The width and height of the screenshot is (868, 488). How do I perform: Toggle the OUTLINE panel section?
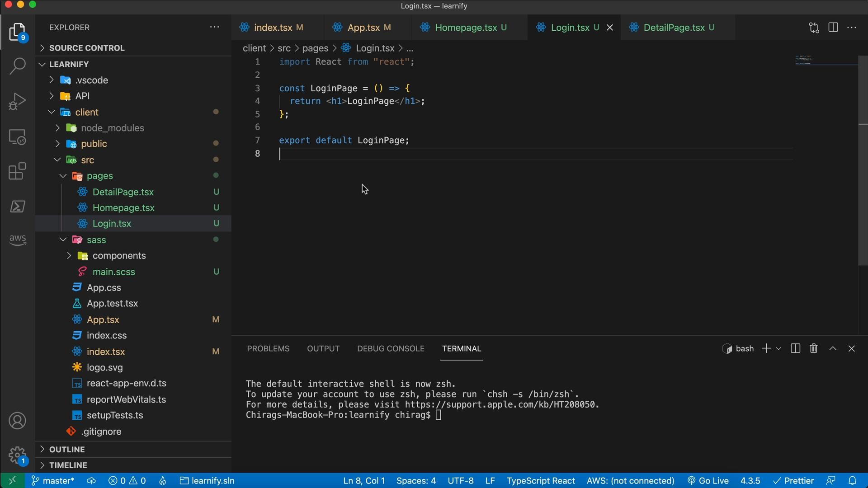pyautogui.click(x=67, y=449)
